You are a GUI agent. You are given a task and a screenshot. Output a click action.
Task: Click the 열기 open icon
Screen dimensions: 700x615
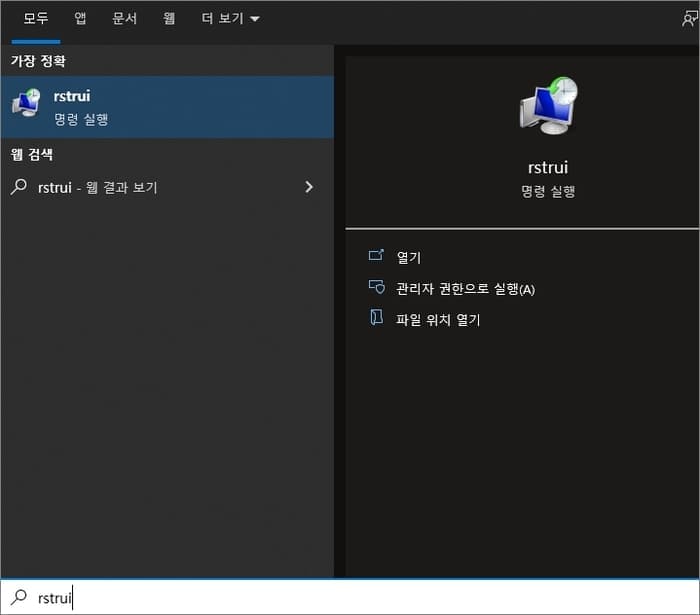[x=376, y=255]
